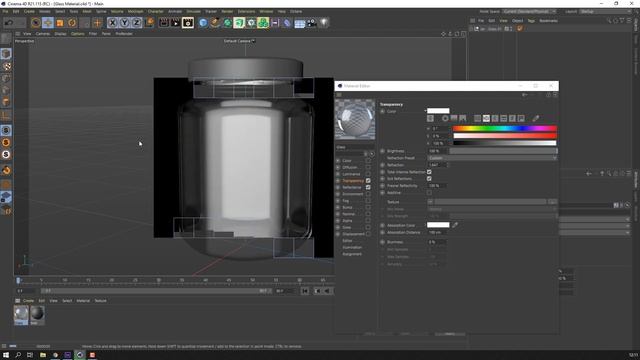Open the viewport Display menu
Image resolution: width=640 pixels, height=360 pixels.
[x=60, y=34]
